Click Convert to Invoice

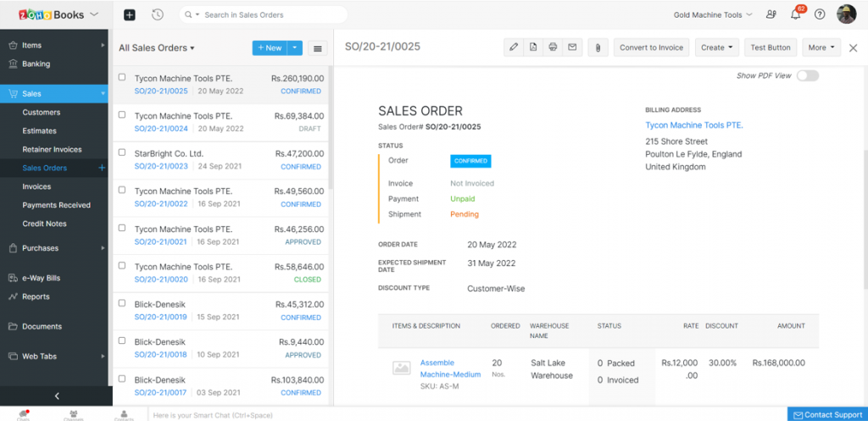coord(652,47)
